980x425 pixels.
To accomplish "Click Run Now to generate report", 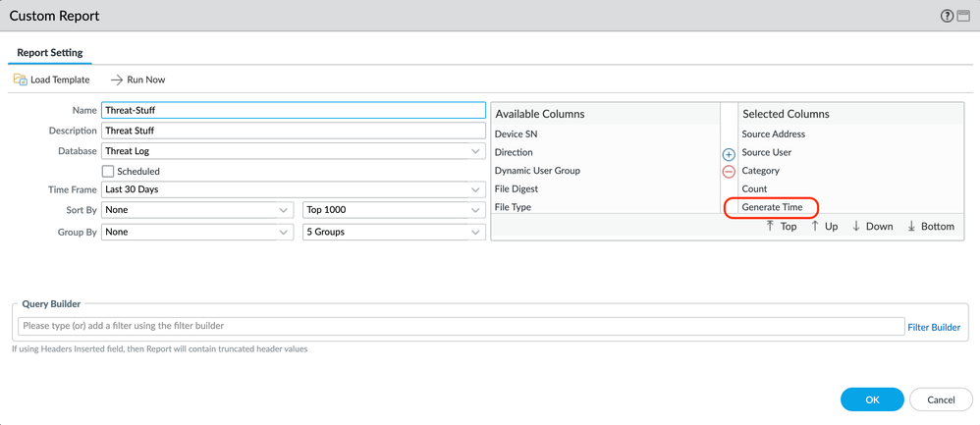I will pos(137,80).
